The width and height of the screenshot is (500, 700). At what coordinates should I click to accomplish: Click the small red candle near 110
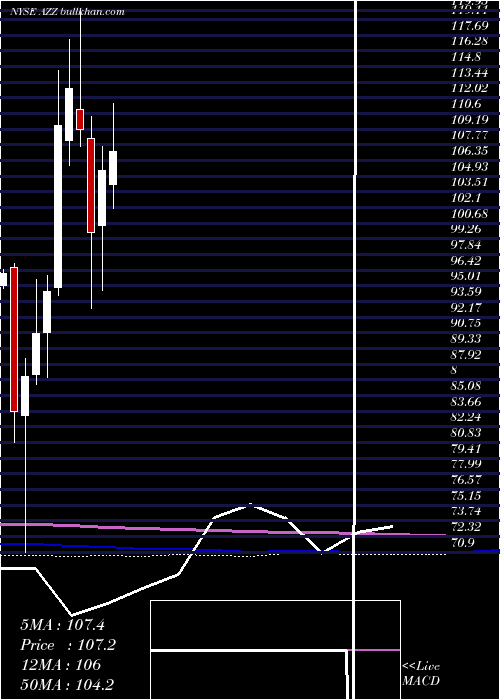[x=80, y=119]
